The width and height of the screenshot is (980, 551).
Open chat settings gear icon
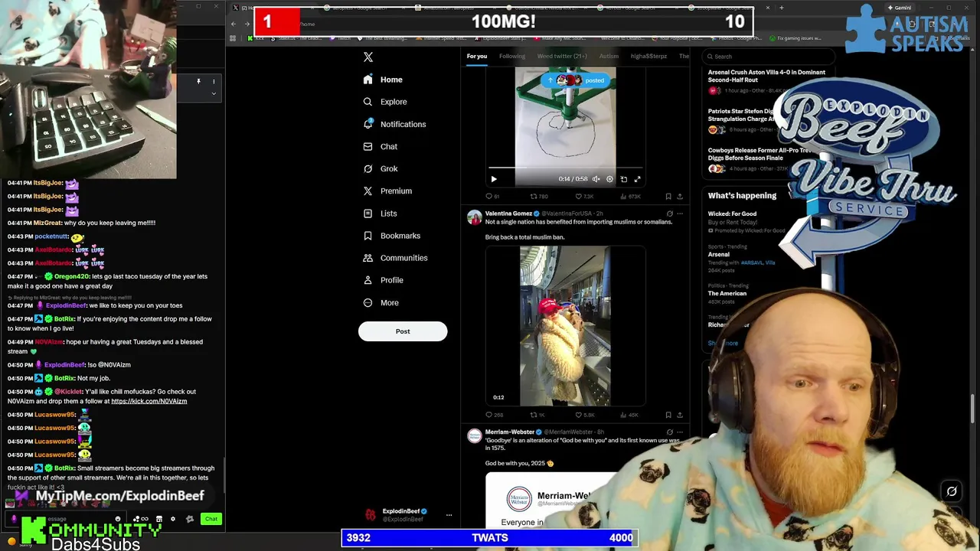click(x=173, y=519)
